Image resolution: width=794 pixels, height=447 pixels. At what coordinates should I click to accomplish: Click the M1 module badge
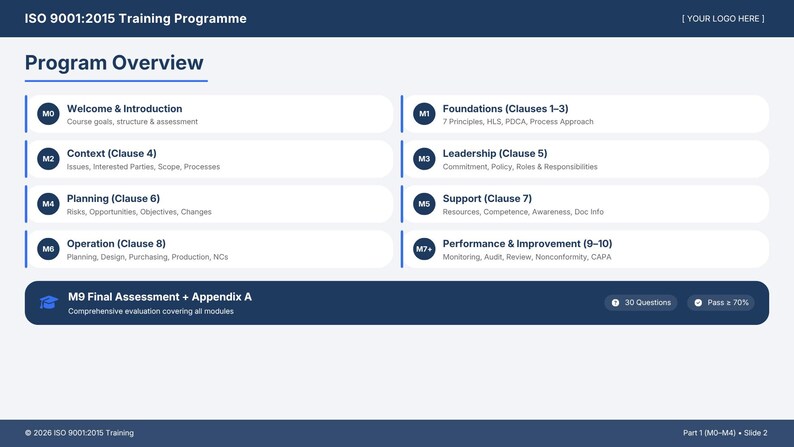(424, 114)
